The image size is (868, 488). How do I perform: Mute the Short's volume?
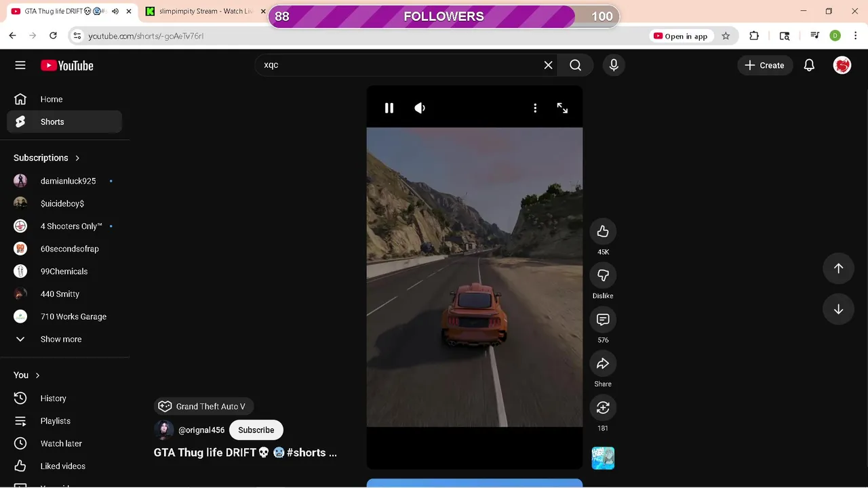[x=420, y=108]
